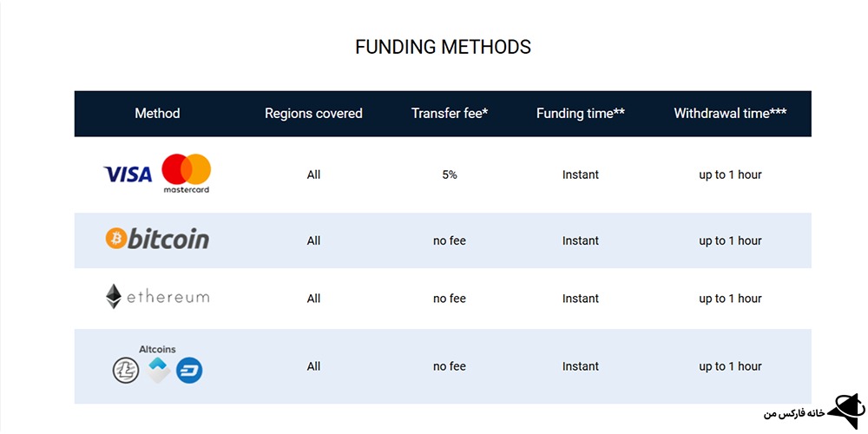Select the Ethereum logo
This screenshot has height=434, width=868.
(x=157, y=297)
